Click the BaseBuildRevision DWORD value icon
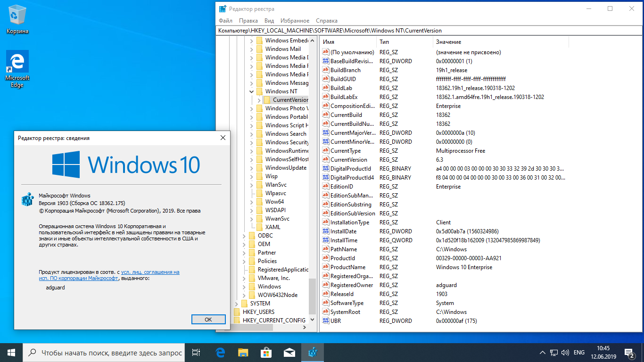The height and width of the screenshot is (362, 644). pyautogui.click(x=325, y=61)
